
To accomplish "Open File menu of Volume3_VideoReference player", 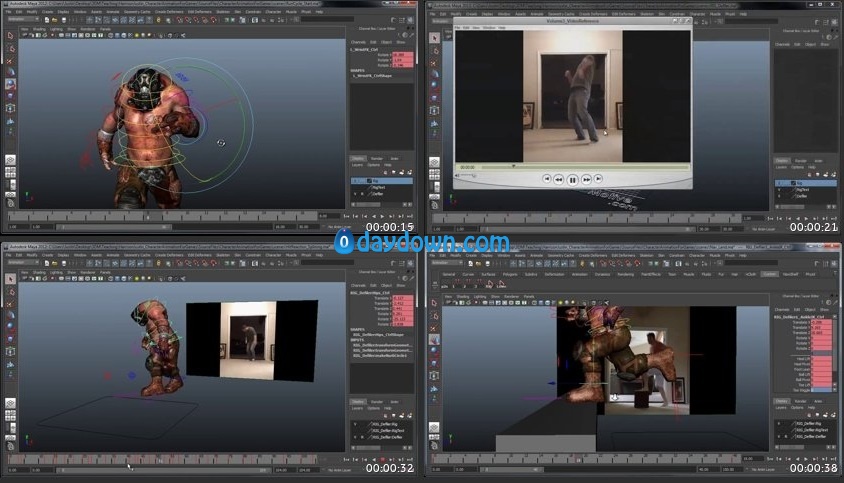I will [458, 27].
